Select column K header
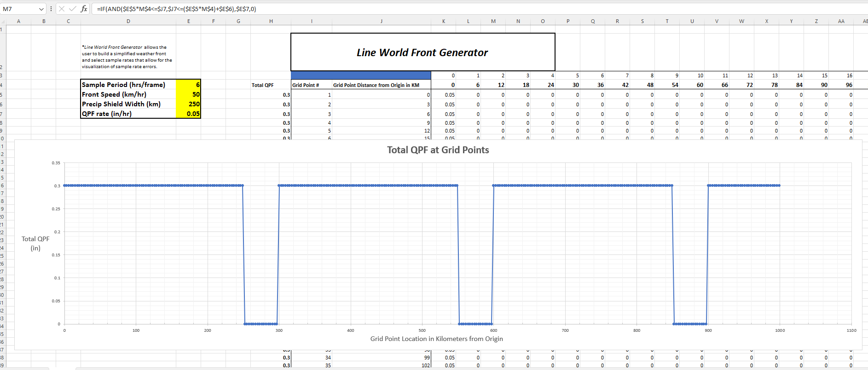Screen dimensions: 868x370 [x=444, y=21]
